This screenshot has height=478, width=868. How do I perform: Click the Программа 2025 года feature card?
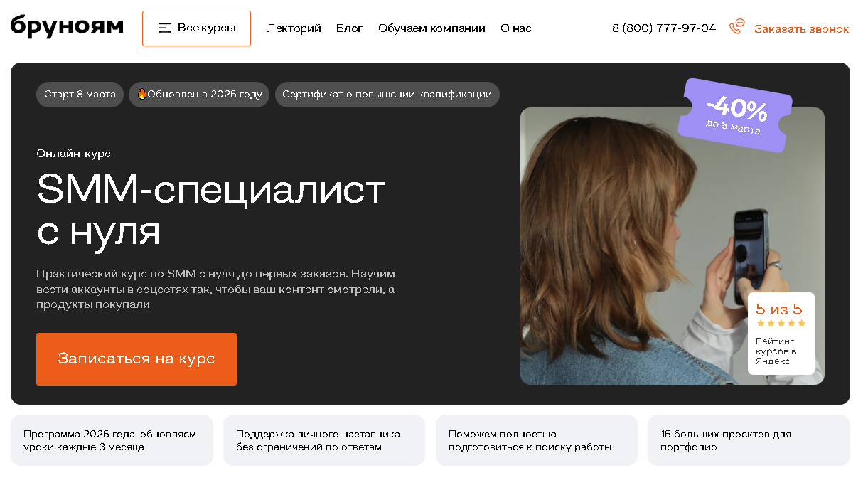pyautogui.click(x=112, y=440)
